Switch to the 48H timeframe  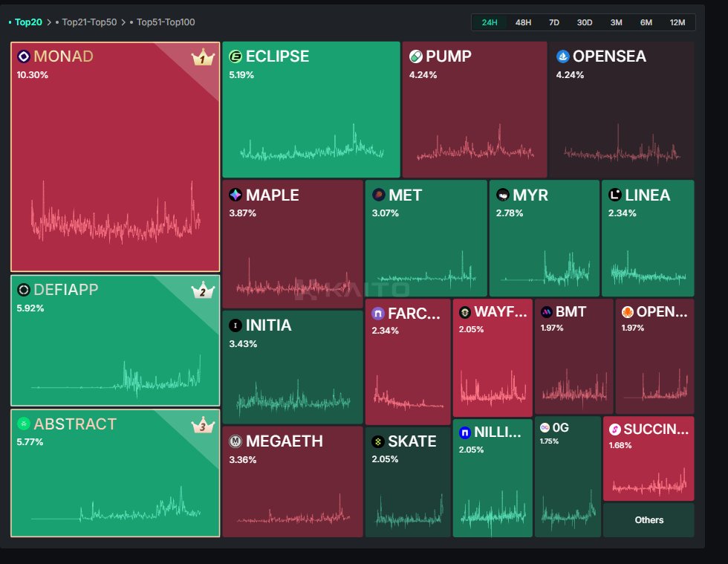pos(523,22)
